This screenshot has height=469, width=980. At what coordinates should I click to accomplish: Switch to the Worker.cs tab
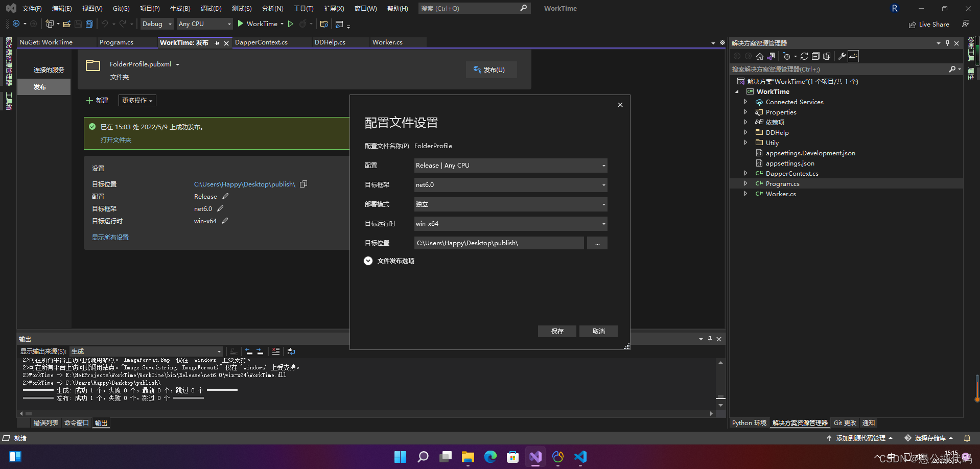click(x=388, y=42)
